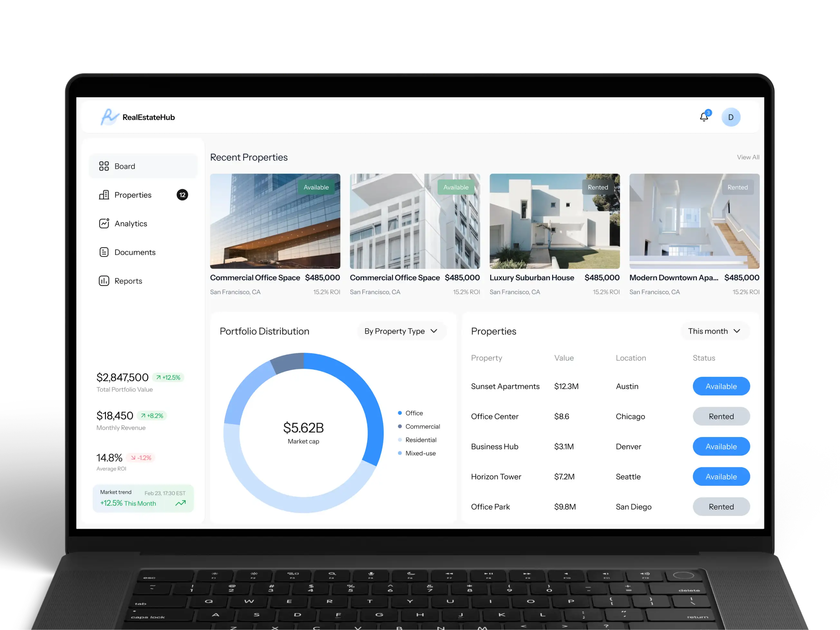This screenshot has height=630, width=840.
Task: Click the Properties building icon
Action: [104, 195]
